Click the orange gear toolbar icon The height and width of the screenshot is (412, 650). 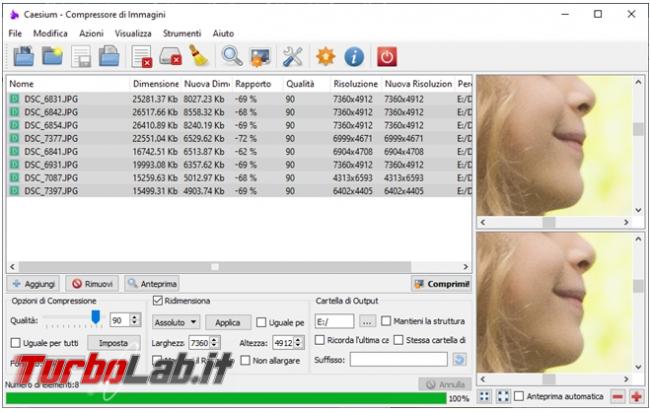pos(325,56)
